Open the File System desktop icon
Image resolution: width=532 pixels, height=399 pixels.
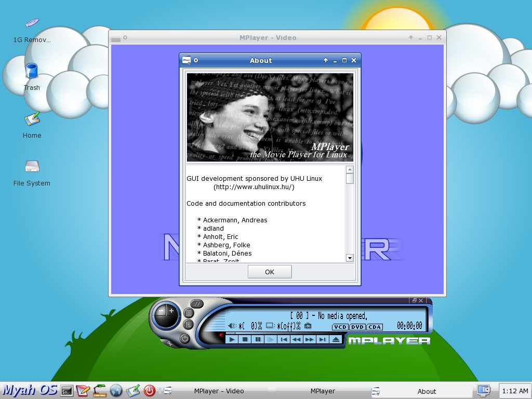coord(32,174)
